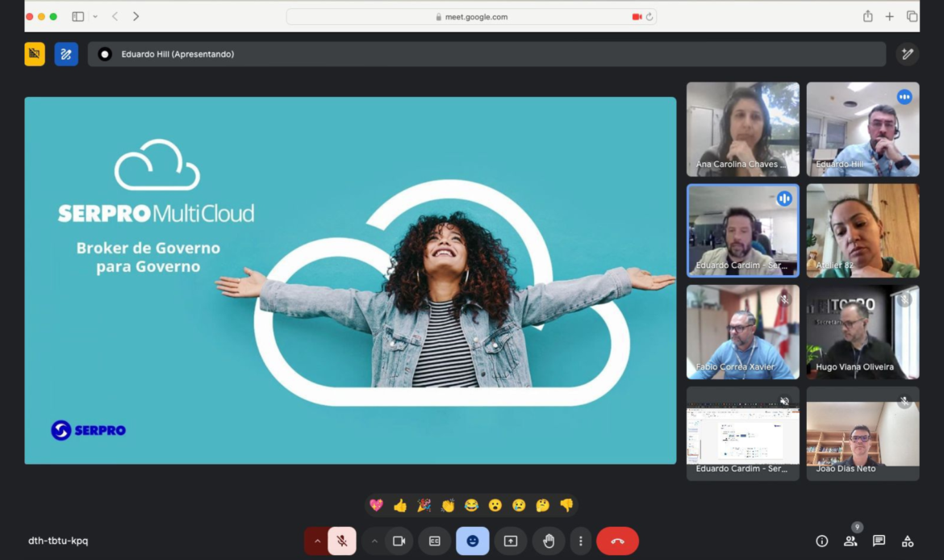The image size is (944, 560).
Task: Open the chat panel
Action: 879,541
